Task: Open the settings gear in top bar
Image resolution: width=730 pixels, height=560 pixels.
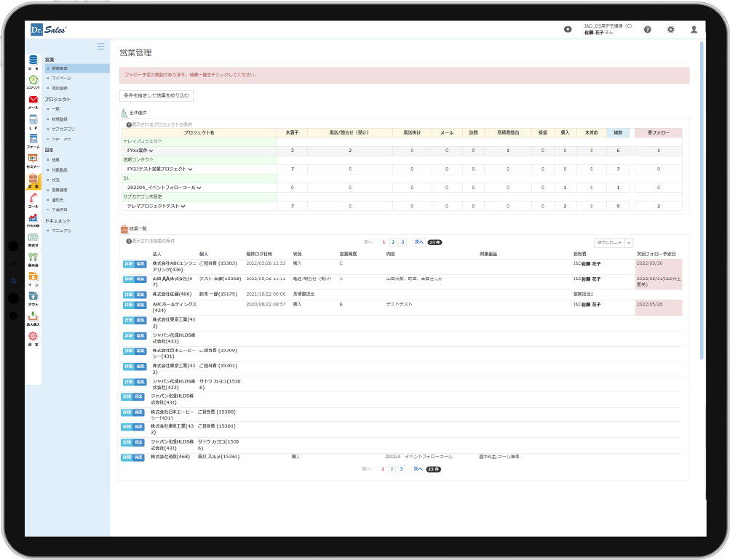Action: tap(670, 30)
